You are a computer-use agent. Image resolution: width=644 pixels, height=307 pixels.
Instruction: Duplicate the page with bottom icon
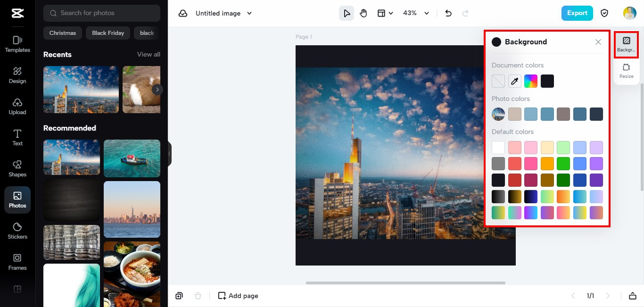179,296
